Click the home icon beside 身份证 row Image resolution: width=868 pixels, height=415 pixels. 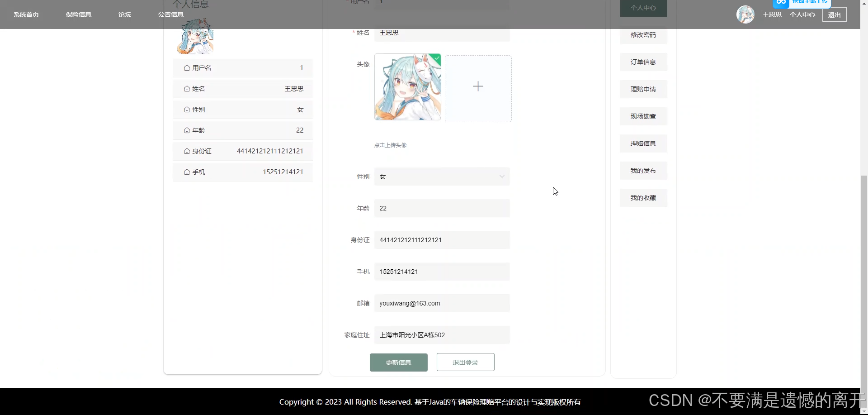(187, 151)
